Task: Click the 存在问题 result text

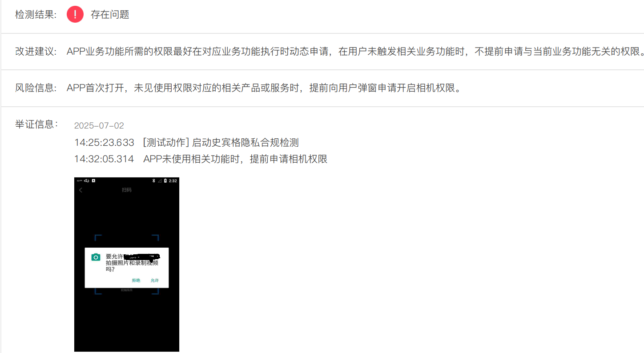Action: [110, 14]
